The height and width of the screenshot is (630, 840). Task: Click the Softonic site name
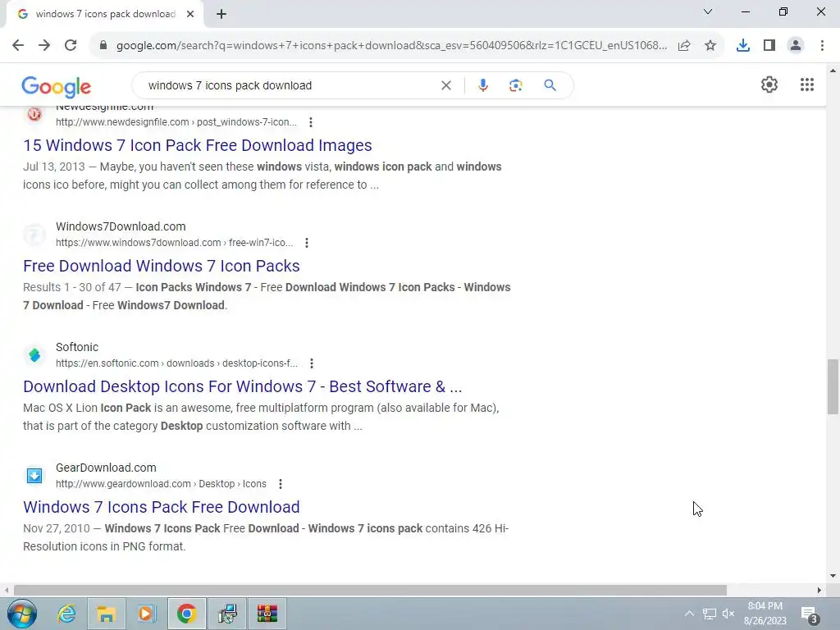coord(77,347)
